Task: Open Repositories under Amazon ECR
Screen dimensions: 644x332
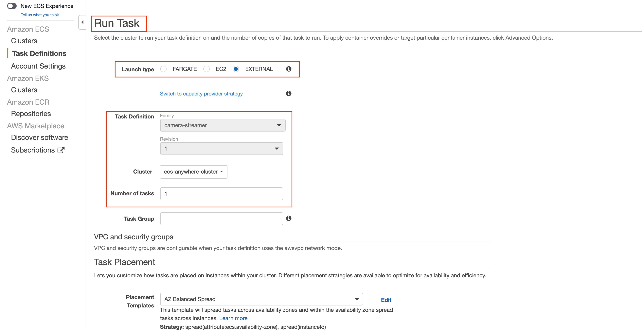Action: [x=31, y=114]
